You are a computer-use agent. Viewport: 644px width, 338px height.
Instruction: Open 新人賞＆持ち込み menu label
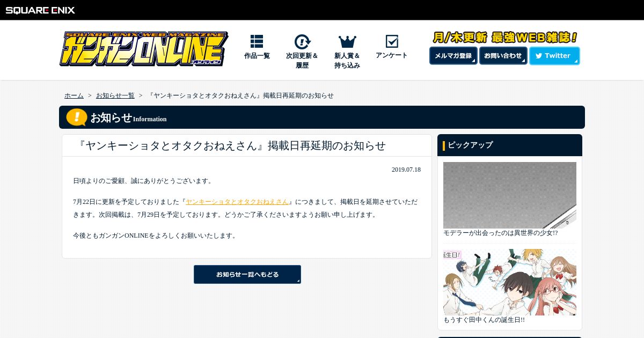(347, 61)
